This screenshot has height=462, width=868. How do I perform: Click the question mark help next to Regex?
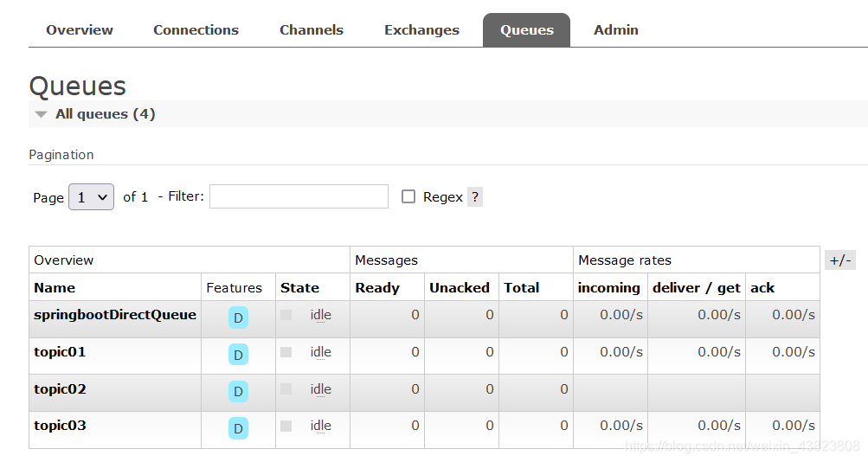475,197
